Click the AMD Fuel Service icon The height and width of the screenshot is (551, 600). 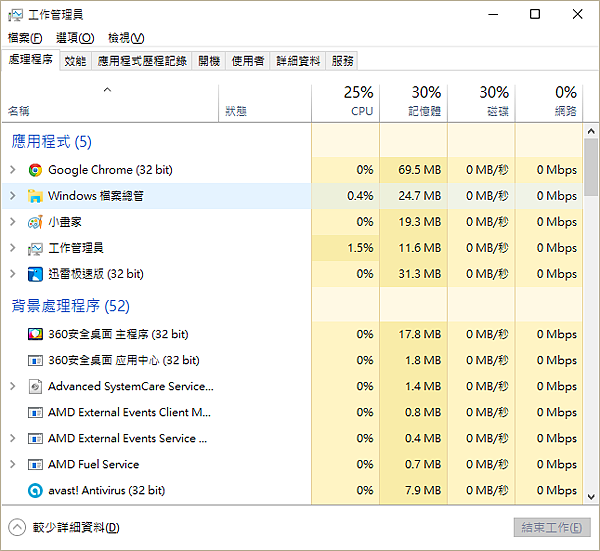click(35, 464)
